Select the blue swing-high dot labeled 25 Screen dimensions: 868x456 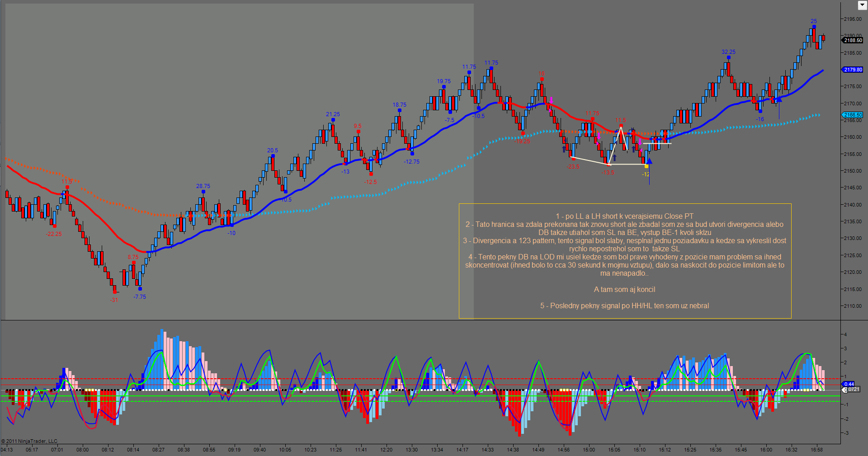(814, 27)
